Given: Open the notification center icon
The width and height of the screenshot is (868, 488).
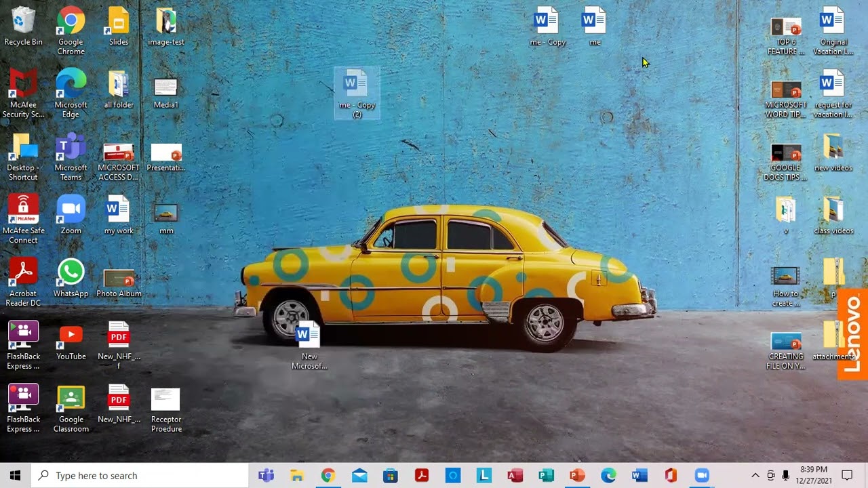Looking at the screenshot, I should tap(847, 476).
